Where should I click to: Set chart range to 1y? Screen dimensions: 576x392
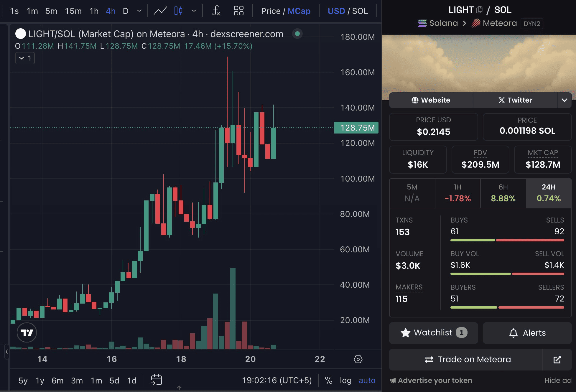coord(40,381)
